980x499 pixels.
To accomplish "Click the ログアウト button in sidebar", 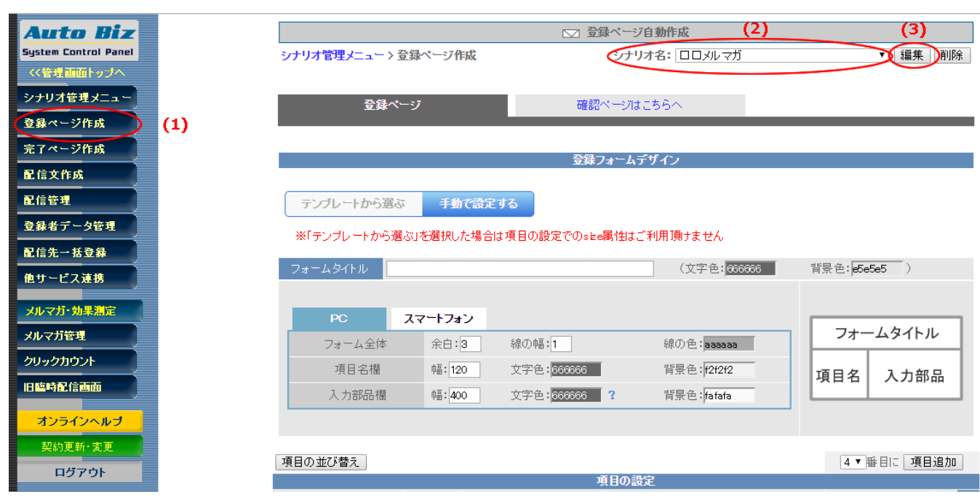I will [x=80, y=472].
